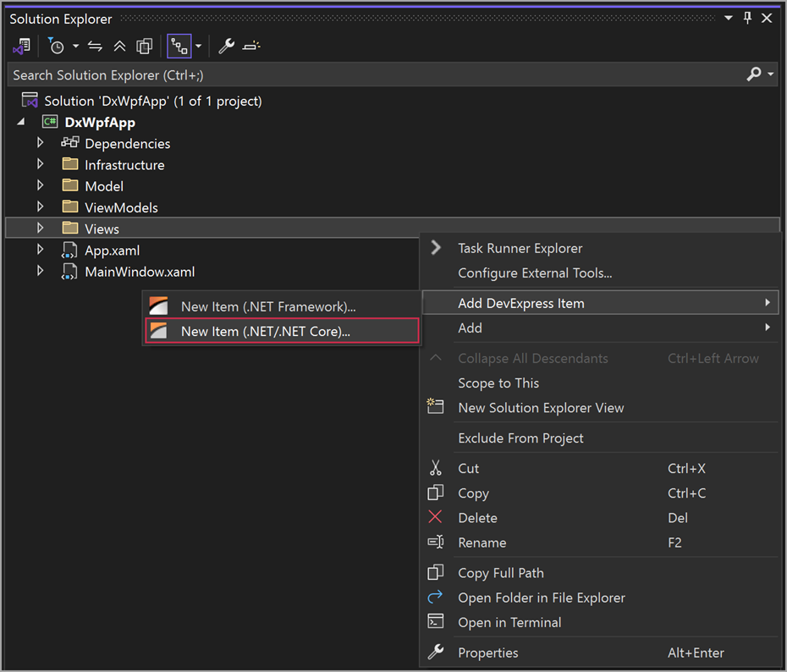
Task: Close the Solution Explorer panel
Action: click(x=767, y=18)
